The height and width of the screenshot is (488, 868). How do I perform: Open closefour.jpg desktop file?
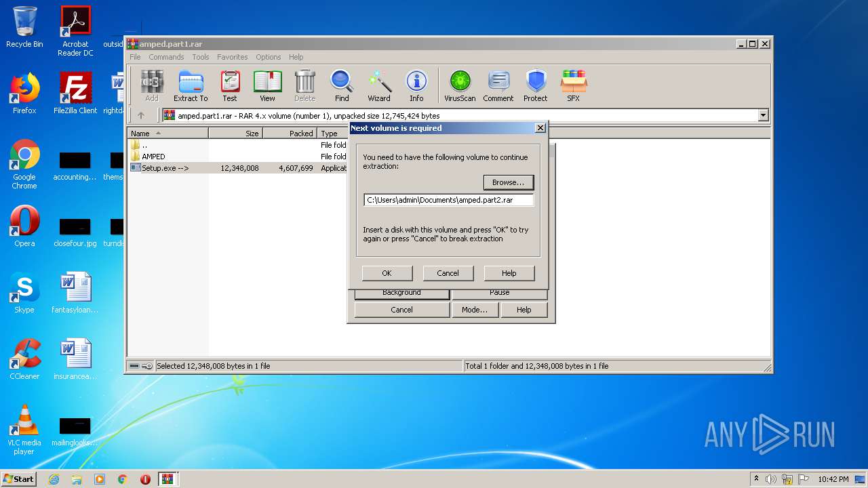[75, 232]
